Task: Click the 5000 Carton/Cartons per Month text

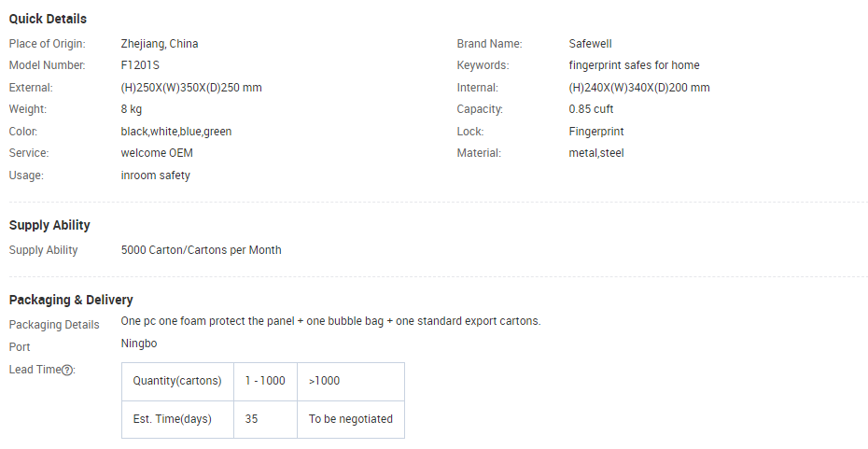Action: point(201,249)
